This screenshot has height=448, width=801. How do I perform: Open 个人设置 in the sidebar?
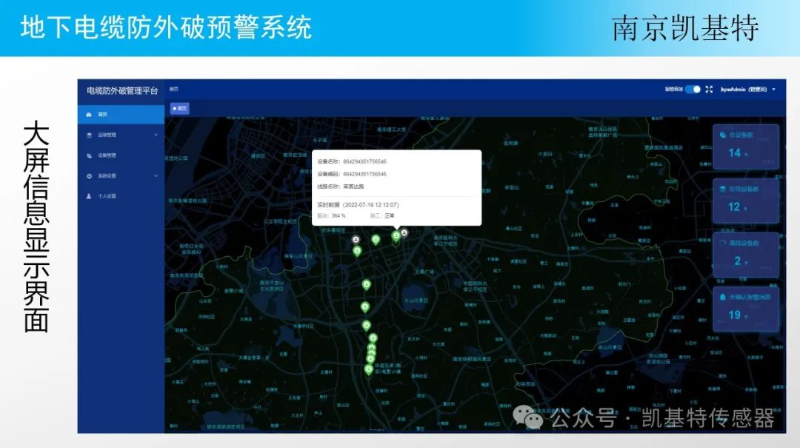tap(121, 196)
